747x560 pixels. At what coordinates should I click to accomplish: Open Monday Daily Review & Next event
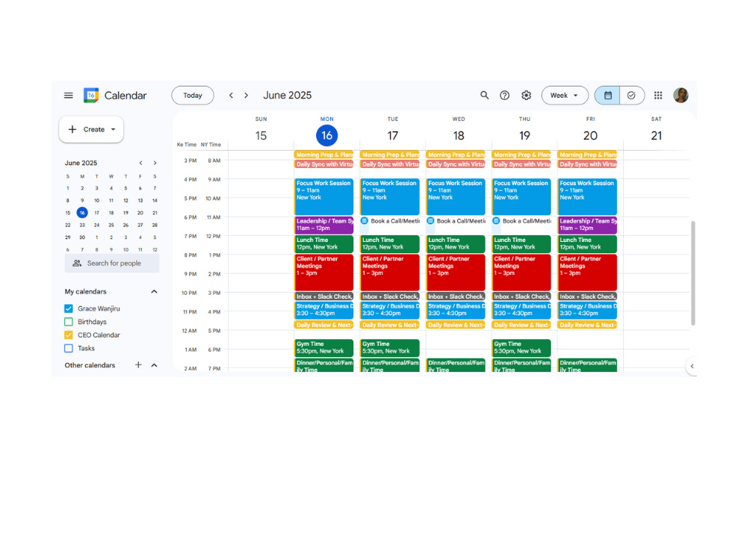coord(324,325)
